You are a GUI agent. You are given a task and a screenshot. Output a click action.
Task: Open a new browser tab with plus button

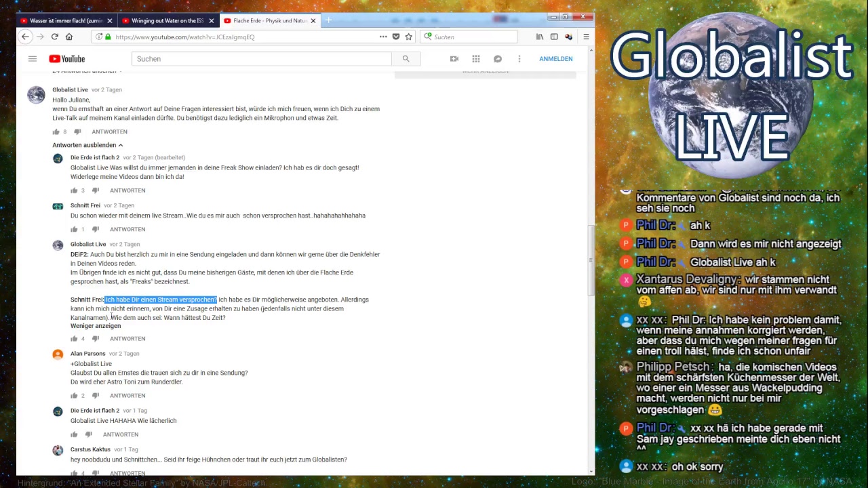pos(328,21)
